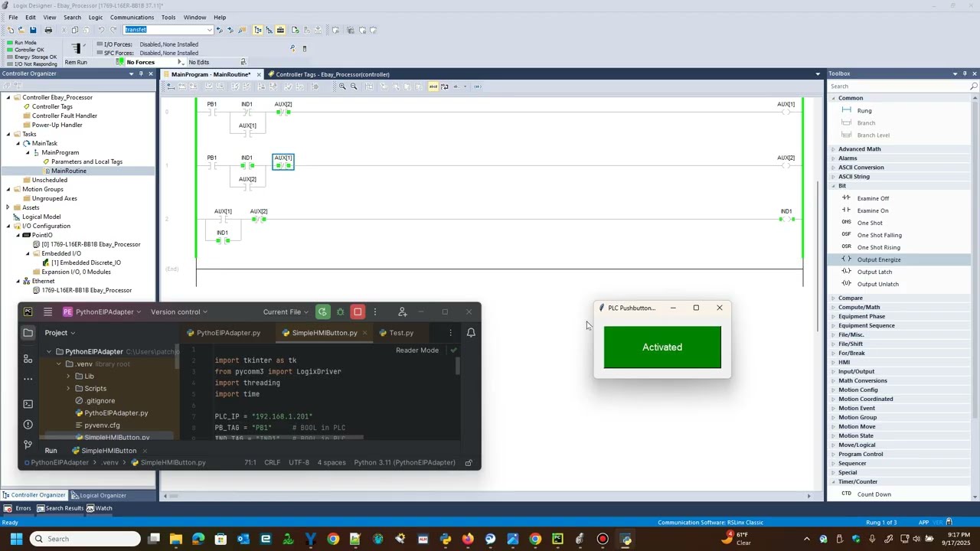
Task: Zoom in on the ladder routine
Action: [x=342, y=86]
